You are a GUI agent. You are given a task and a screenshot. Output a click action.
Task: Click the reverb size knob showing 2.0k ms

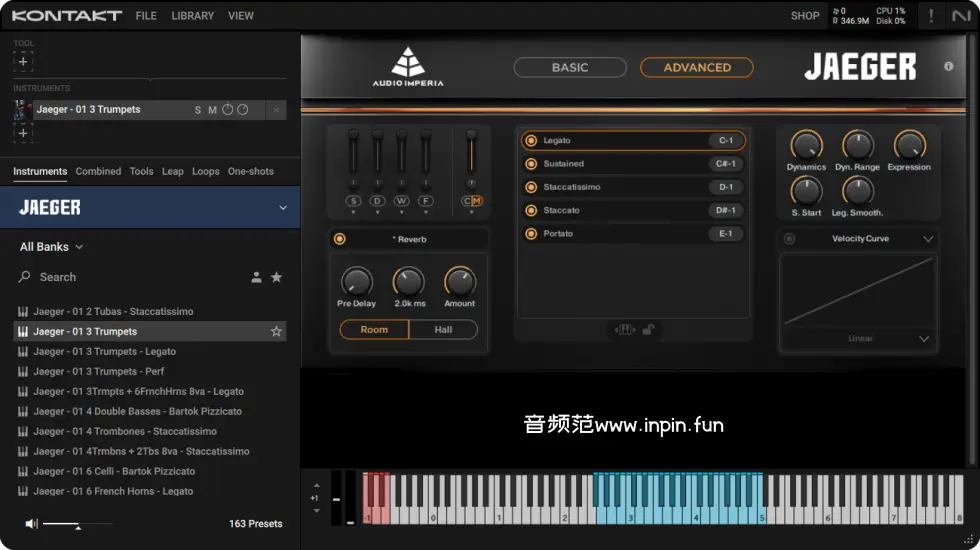point(409,282)
